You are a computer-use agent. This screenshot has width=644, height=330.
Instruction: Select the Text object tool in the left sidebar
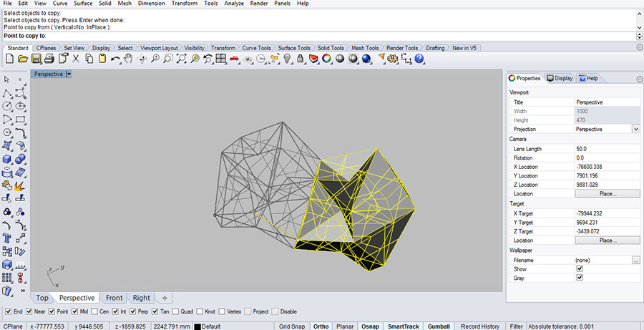coord(7,238)
